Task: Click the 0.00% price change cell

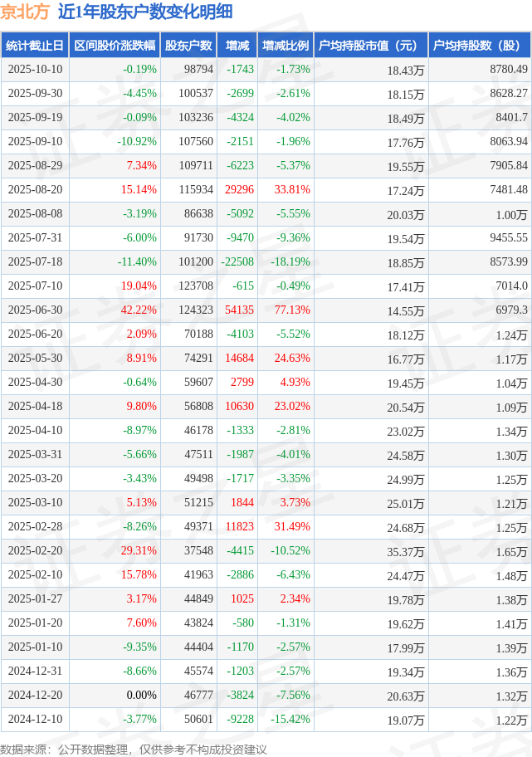Action: pos(141,695)
